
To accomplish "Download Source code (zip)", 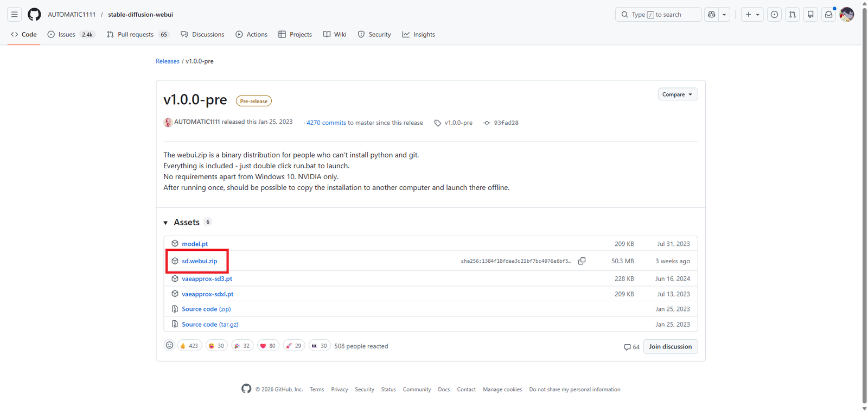I will tap(206, 309).
